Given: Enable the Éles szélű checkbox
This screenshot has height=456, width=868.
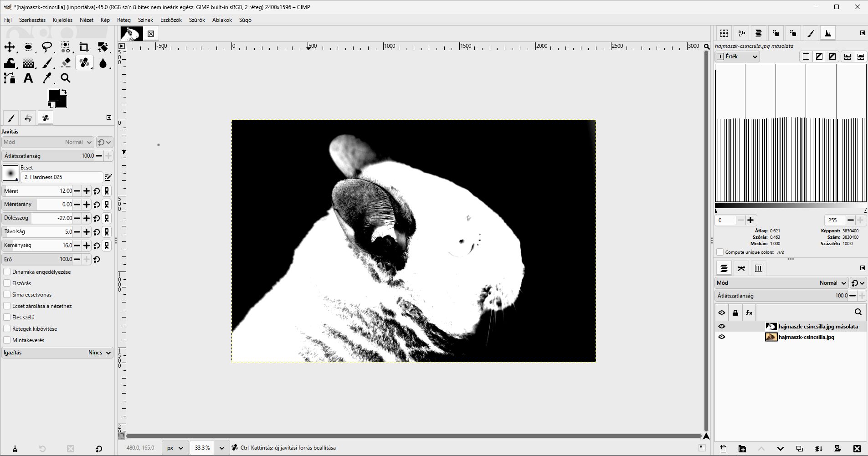Looking at the screenshot, I should (7, 317).
